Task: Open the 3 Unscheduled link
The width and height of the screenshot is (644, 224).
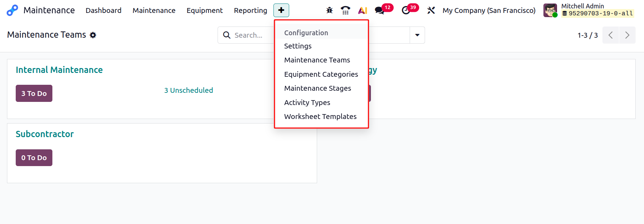Action: (x=189, y=90)
